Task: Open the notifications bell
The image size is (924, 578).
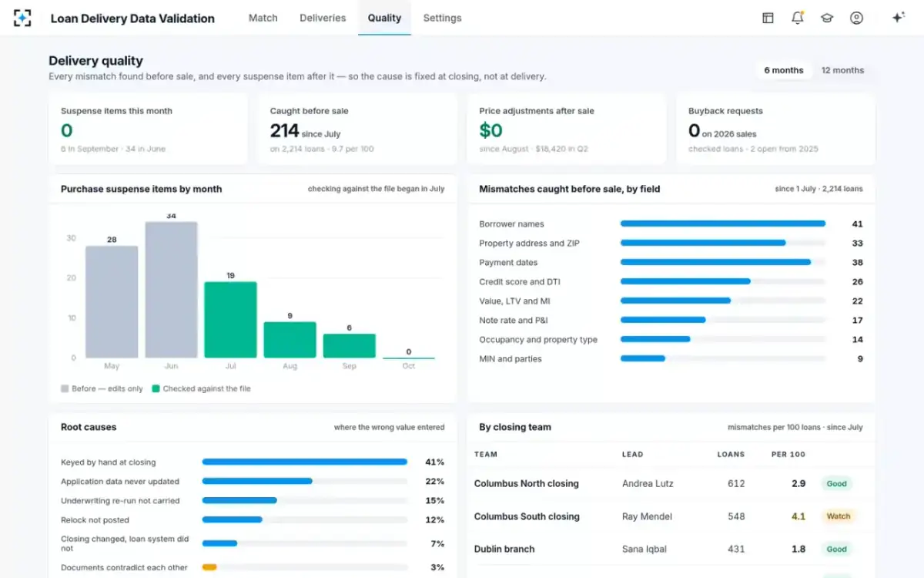Action: pos(798,18)
